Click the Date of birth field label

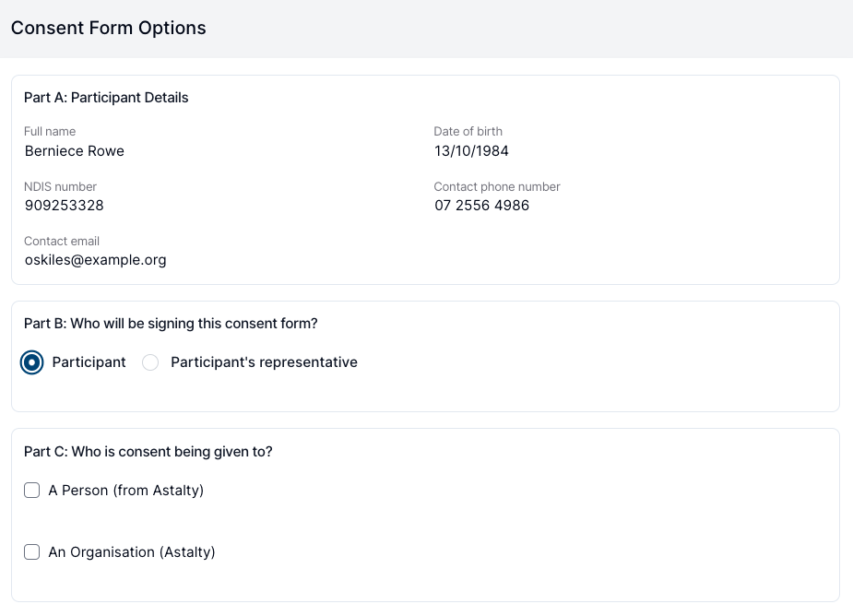point(468,132)
